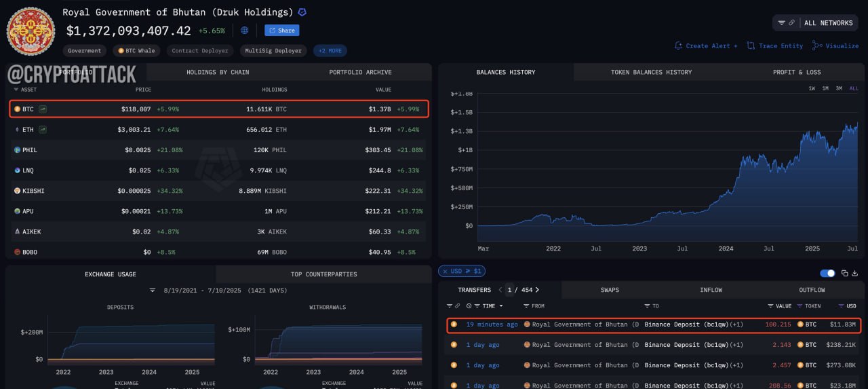Remove the USD ≥ $1 filter chip
The width and height of the screenshot is (868, 389).
tap(445, 271)
